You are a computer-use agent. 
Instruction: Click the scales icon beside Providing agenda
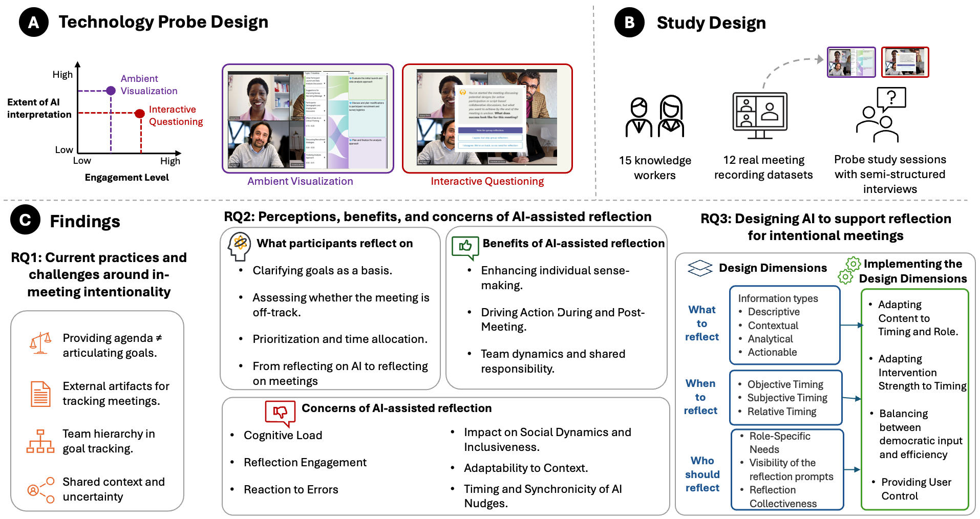point(40,343)
